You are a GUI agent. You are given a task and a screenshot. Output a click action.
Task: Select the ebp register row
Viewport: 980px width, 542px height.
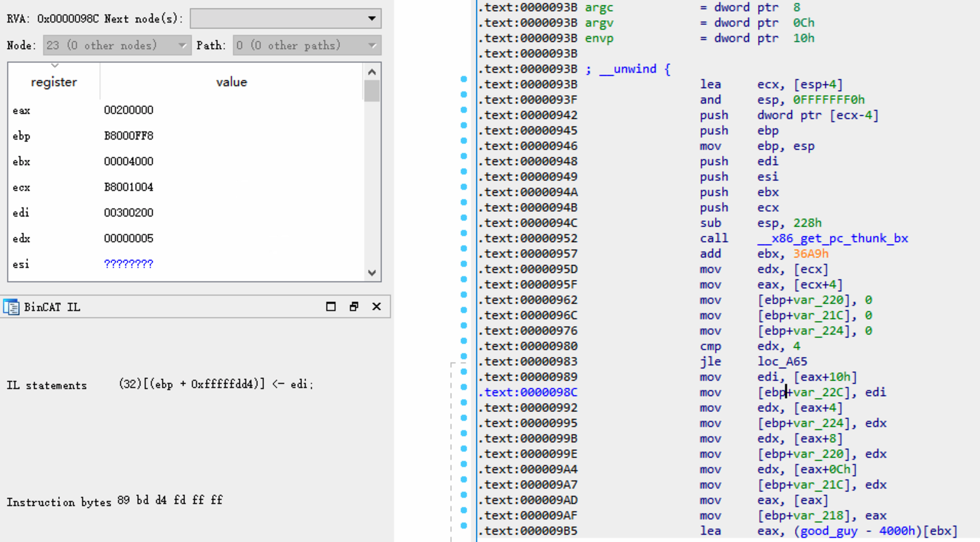pyautogui.click(x=186, y=135)
